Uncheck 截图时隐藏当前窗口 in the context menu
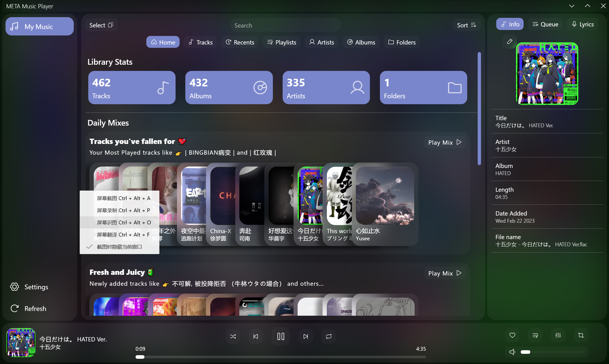This screenshot has height=364, width=609. [x=119, y=247]
